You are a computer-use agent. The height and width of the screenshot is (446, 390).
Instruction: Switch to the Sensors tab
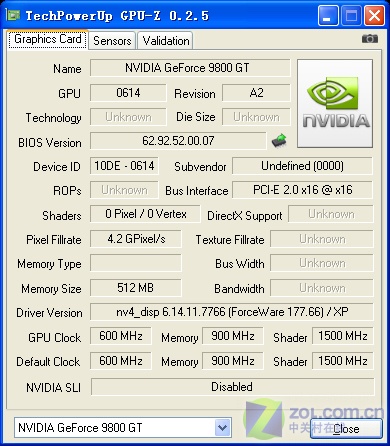112,41
